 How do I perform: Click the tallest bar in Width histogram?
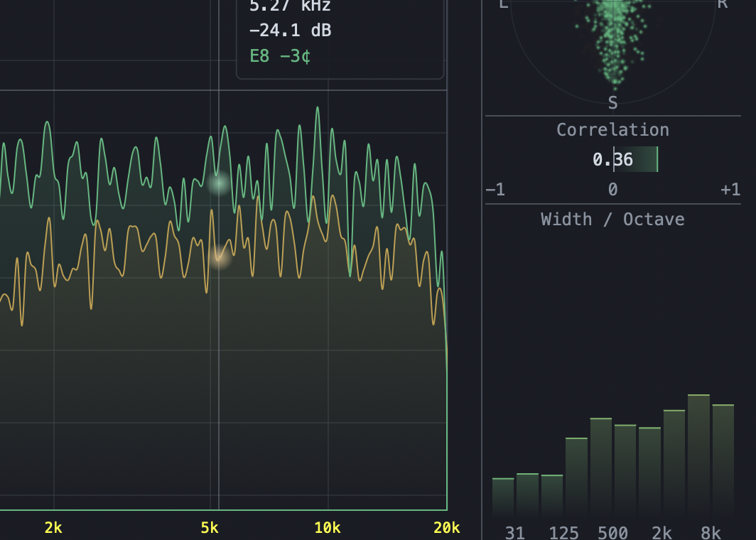click(698, 455)
